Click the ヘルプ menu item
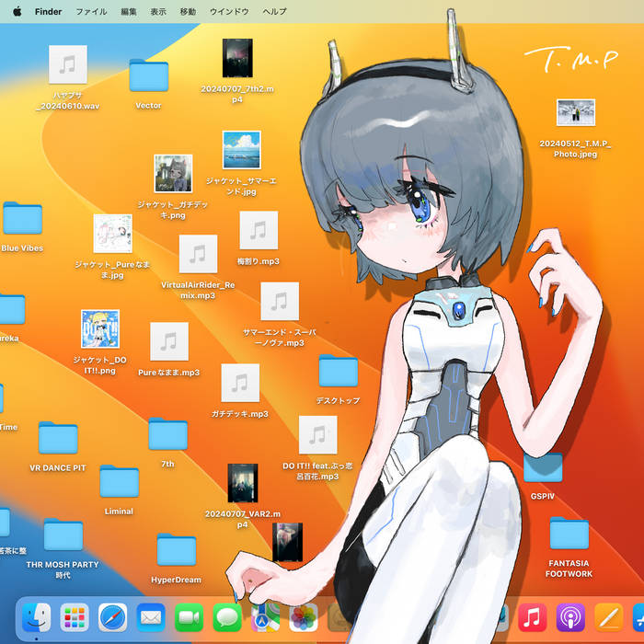 pyautogui.click(x=274, y=11)
